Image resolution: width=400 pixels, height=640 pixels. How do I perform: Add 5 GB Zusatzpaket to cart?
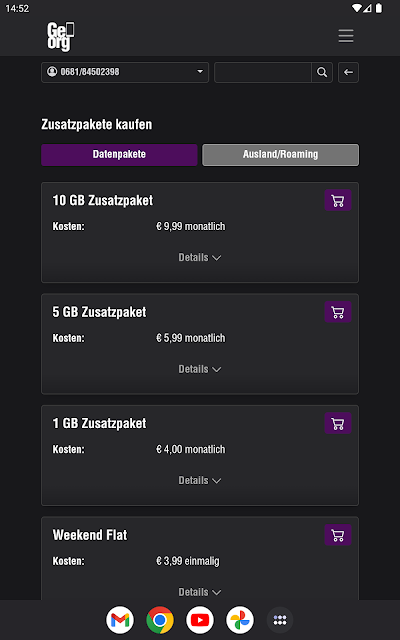(338, 312)
